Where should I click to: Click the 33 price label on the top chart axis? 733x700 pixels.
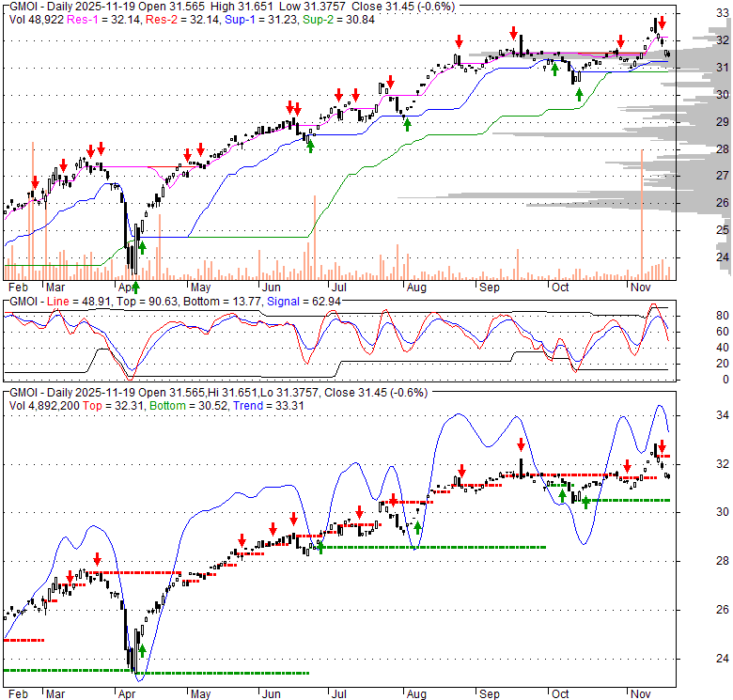723,13
